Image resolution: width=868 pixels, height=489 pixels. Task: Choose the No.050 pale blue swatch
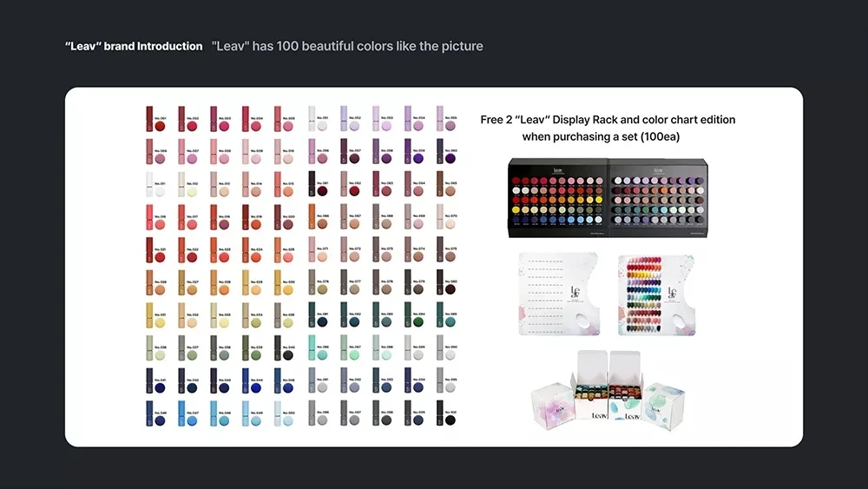288,420
